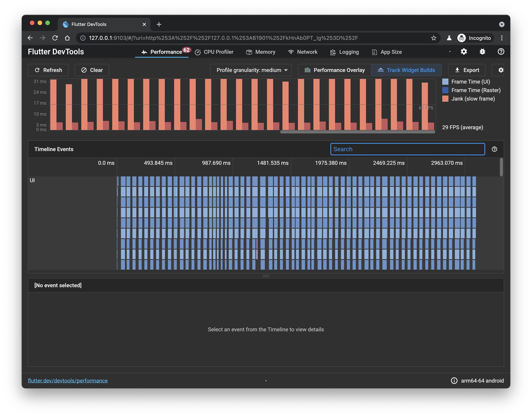Open Timeline Events help popup
This screenshot has width=532, height=417.
(494, 149)
